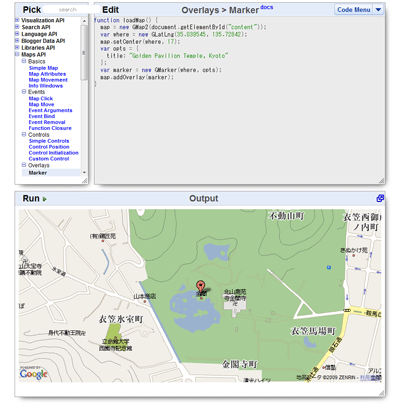Collapse the Controls folder
This screenshot has height=412, width=400.
tap(24, 134)
